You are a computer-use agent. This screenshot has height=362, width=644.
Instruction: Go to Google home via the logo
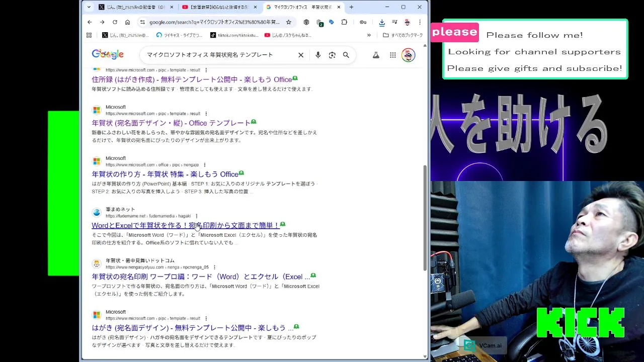click(108, 54)
